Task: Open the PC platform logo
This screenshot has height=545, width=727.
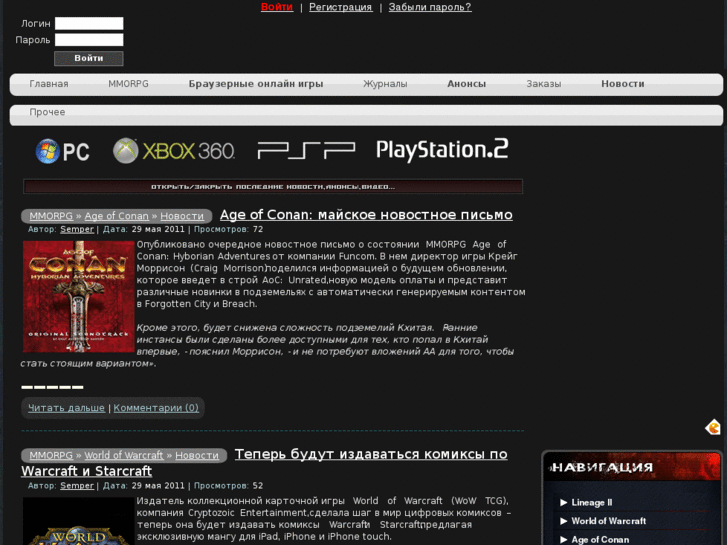Action: coord(63,151)
